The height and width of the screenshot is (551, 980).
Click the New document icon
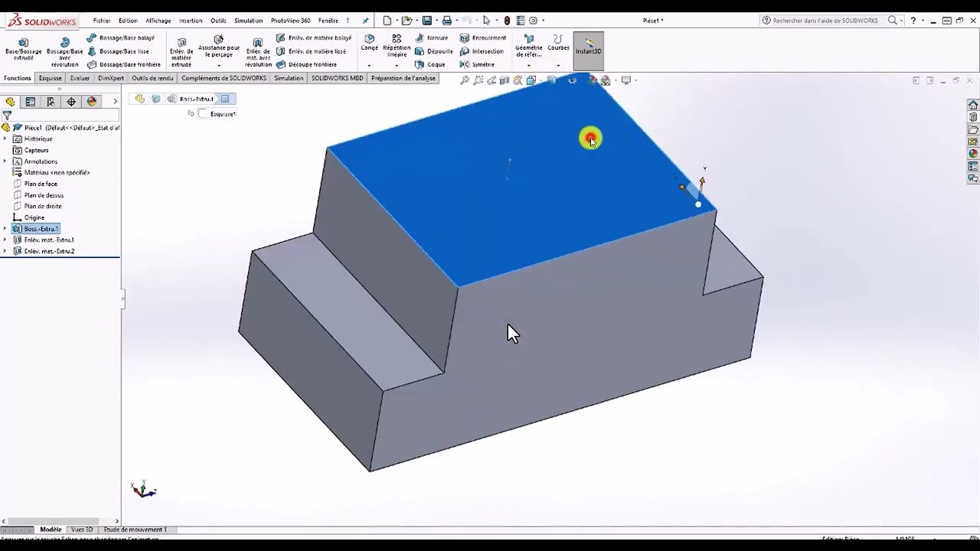point(387,21)
